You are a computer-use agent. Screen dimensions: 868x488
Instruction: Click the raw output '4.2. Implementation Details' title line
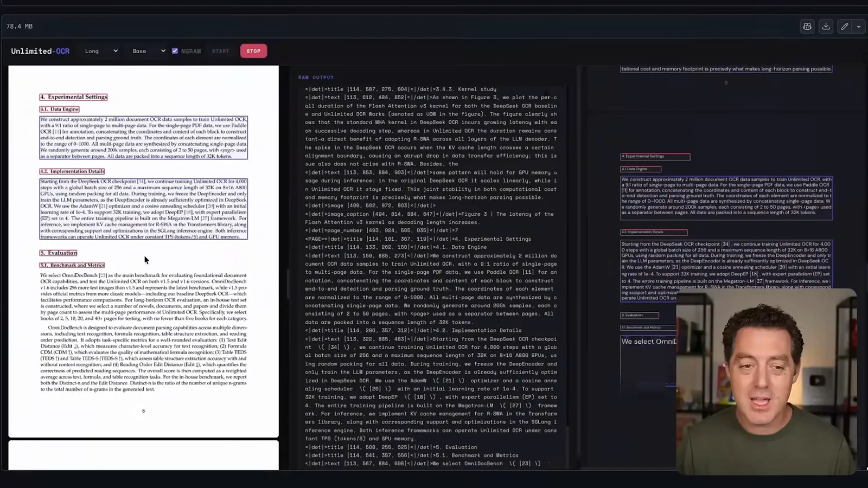click(x=413, y=330)
